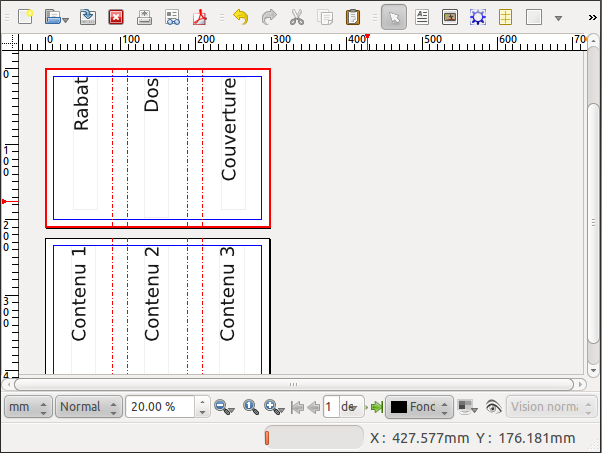The image size is (602, 453).
Task: Open the preflight verifier
Action: click(172, 17)
